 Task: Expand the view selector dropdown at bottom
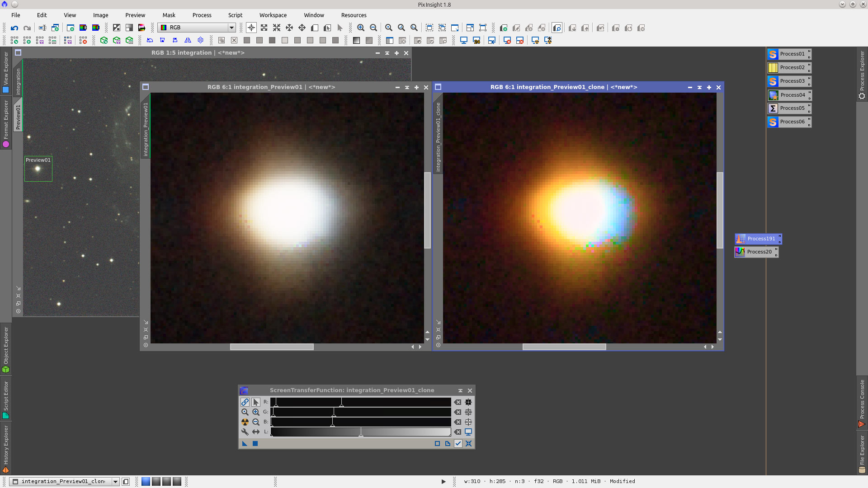point(115,482)
